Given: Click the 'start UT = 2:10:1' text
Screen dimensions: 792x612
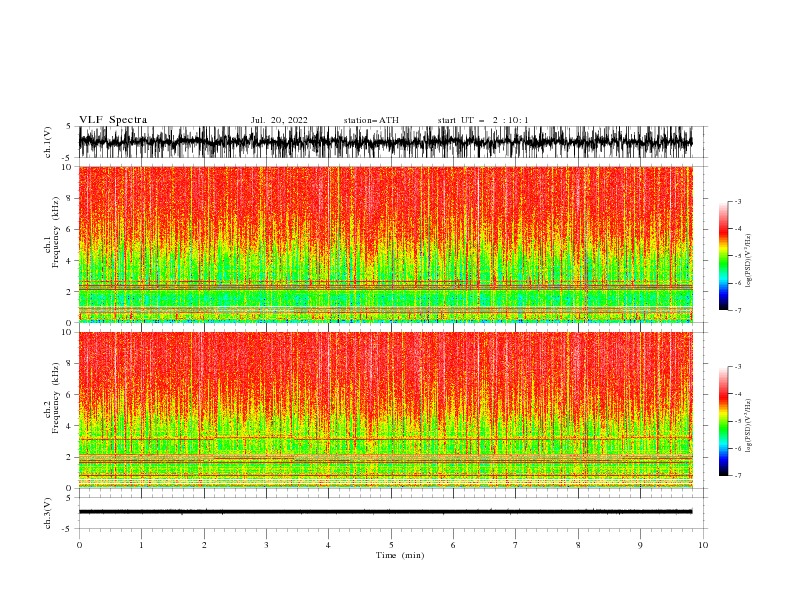Looking at the screenshot, I should click(483, 120).
